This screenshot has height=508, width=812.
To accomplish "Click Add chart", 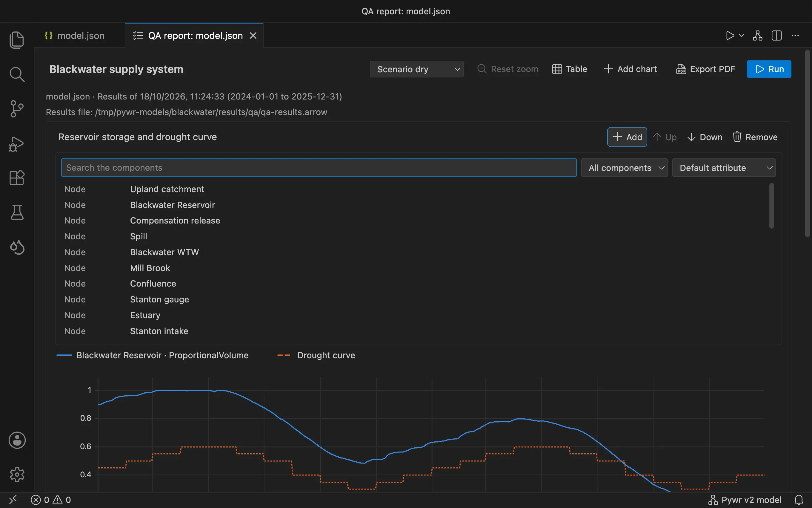I will [630, 69].
